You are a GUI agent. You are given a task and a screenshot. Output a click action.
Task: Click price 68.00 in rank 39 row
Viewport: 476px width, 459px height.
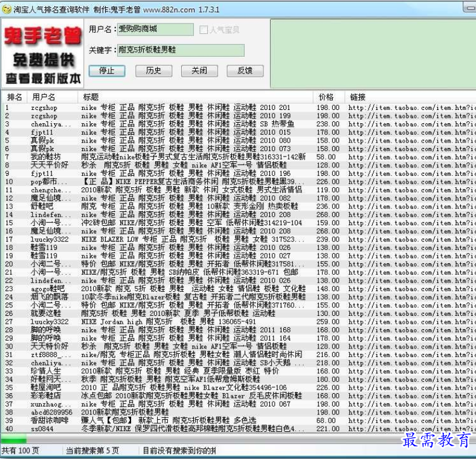326,420
